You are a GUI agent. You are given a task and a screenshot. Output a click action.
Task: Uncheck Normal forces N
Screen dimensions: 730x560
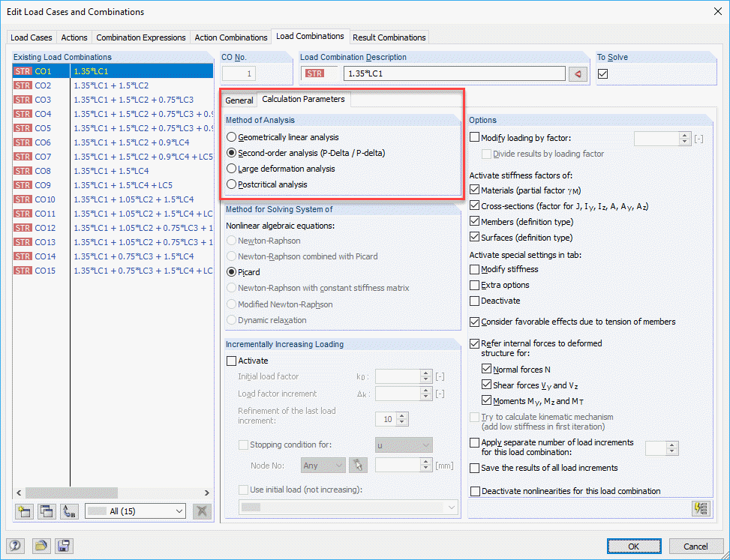(x=486, y=370)
